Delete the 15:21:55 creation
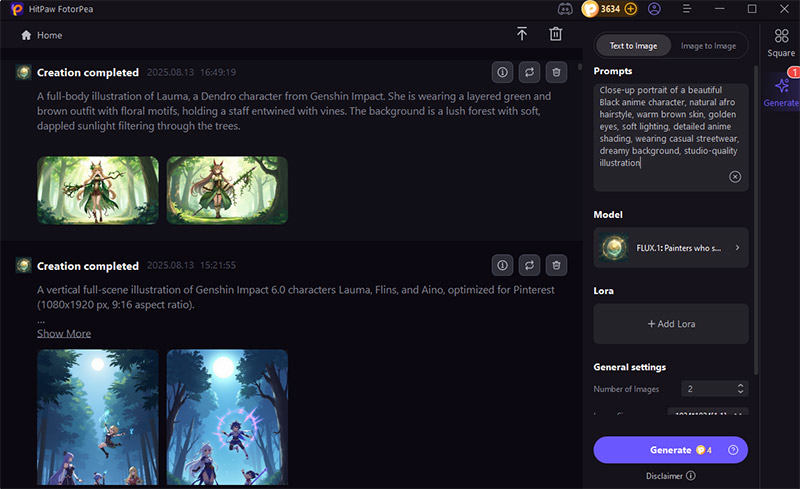This screenshot has height=489, width=800. tap(556, 265)
